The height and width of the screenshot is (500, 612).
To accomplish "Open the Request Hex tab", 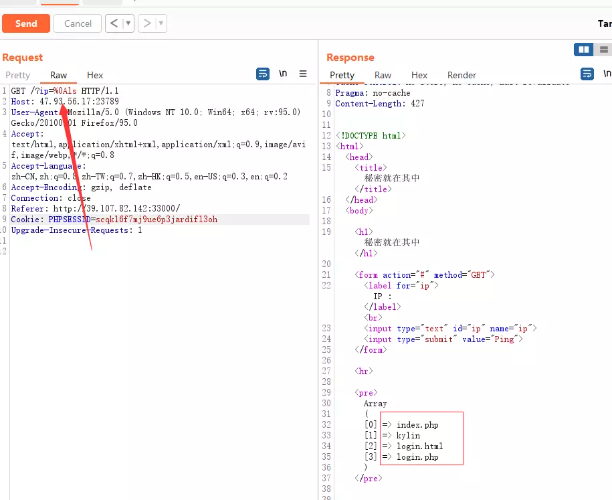I will 95,75.
